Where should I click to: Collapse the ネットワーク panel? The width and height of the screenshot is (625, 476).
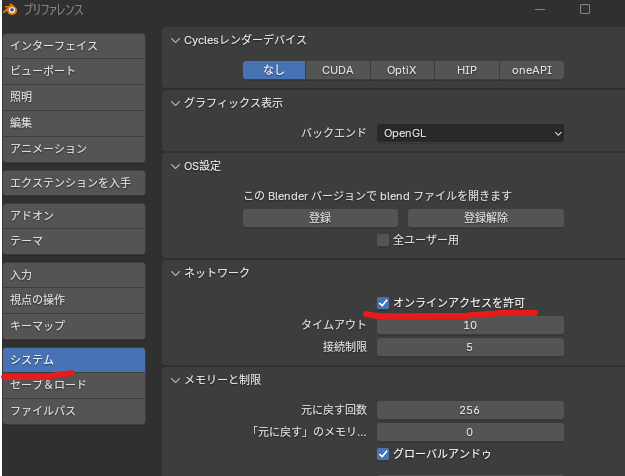click(175, 273)
